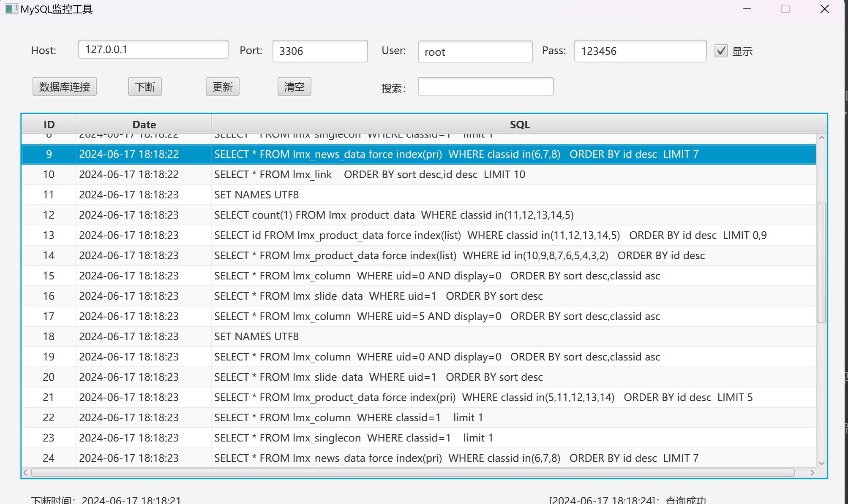
Task: Select row 20 lmx_slide_data query
Action: pyautogui.click(x=419, y=377)
